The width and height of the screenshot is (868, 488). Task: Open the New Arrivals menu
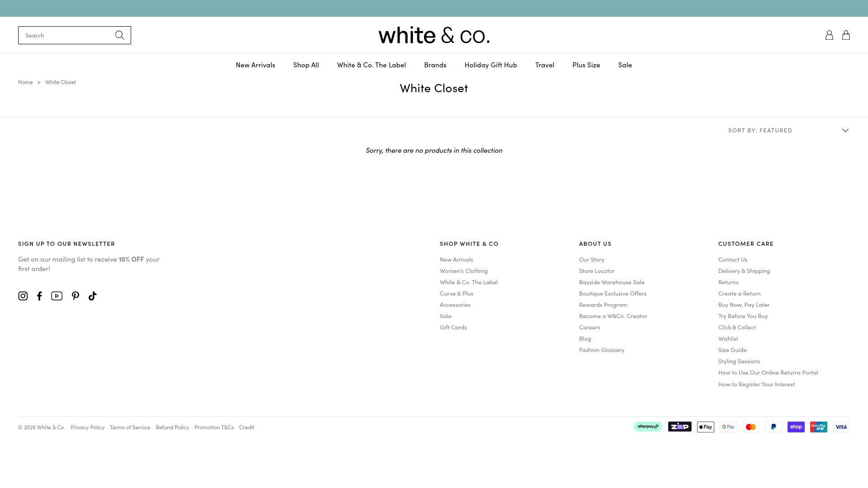255,65
